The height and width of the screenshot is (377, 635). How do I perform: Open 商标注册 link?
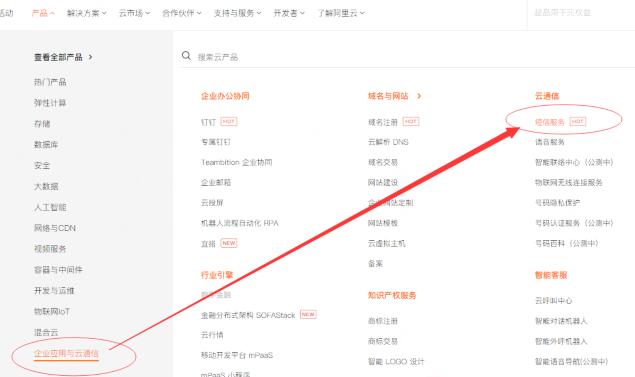383,321
